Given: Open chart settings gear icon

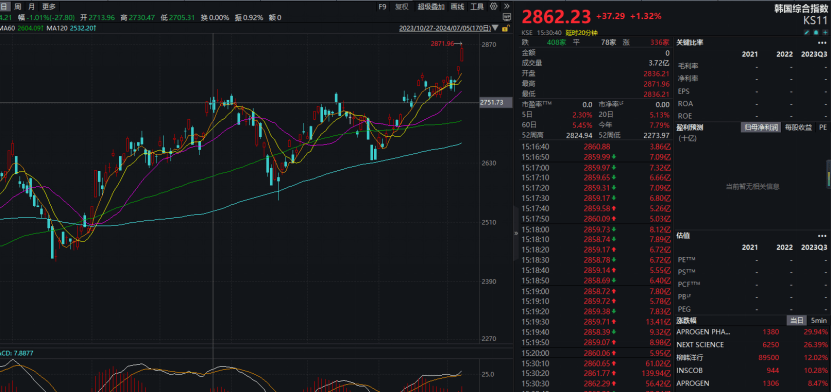Looking at the screenshot, I should pos(494,6).
